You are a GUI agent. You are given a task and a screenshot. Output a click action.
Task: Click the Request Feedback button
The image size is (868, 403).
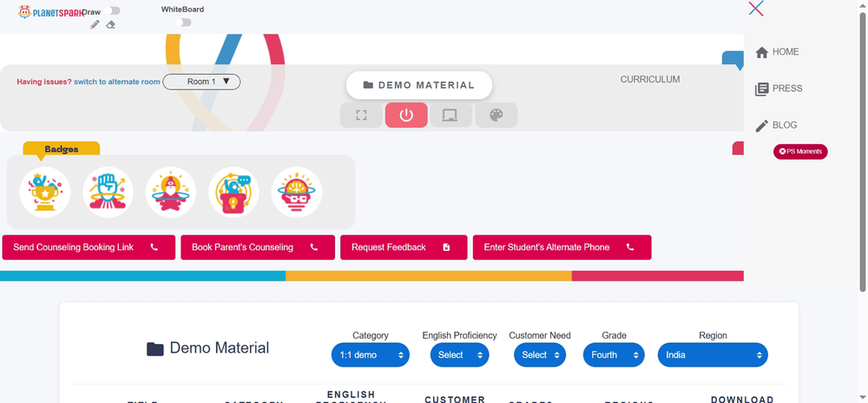tap(404, 248)
